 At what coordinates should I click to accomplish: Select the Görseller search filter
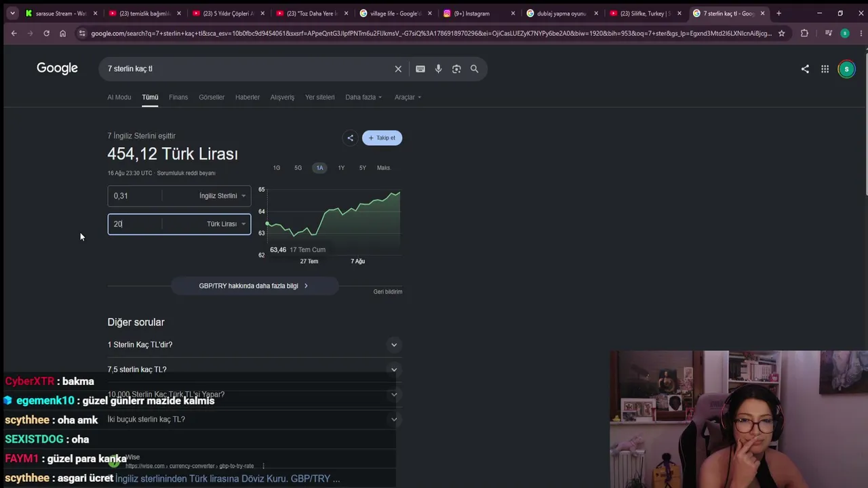(212, 97)
